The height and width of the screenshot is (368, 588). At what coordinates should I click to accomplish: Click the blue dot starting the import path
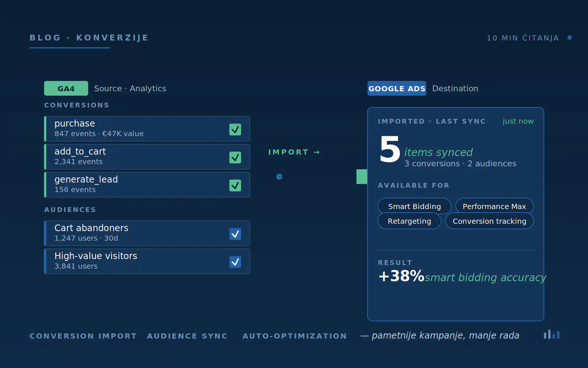coord(279,177)
